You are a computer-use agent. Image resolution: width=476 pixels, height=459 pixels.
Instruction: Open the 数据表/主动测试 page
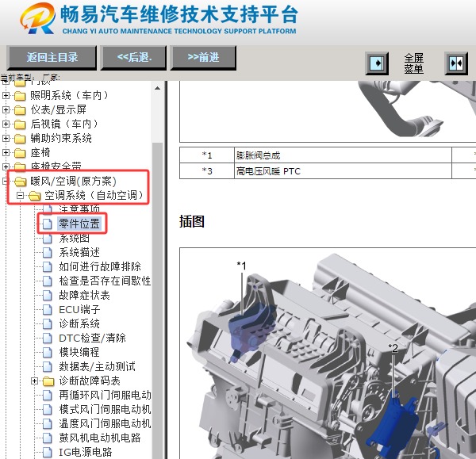[97, 366]
